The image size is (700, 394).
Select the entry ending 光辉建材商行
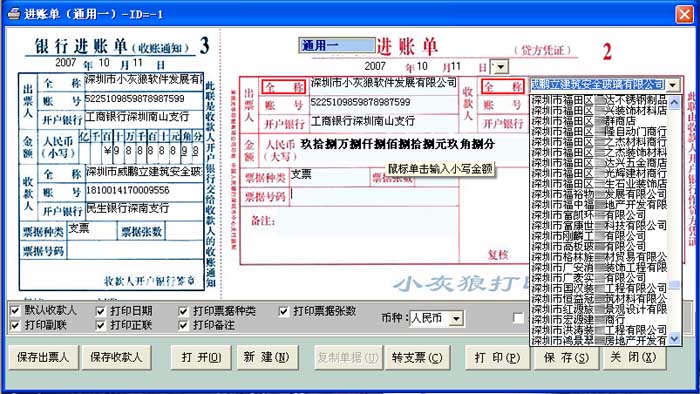[599, 173]
